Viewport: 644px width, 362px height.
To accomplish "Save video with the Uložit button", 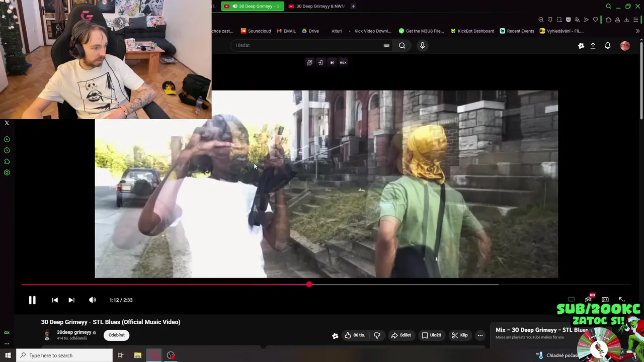I will click(x=431, y=335).
